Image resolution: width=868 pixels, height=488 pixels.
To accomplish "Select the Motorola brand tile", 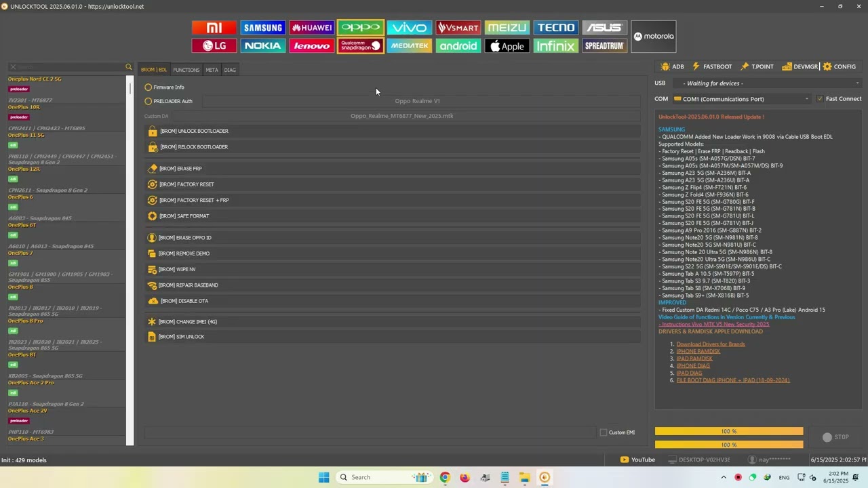I will click(x=654, y=37).
